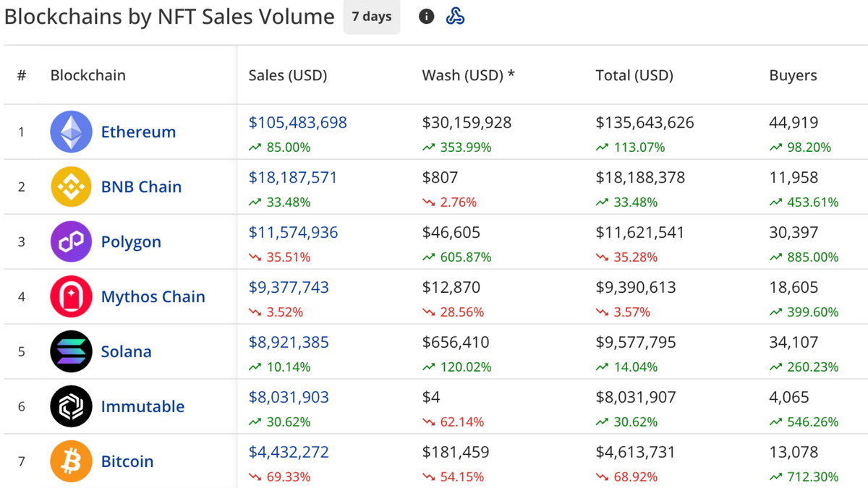Open the info icon beside 7 days
The width and height of the screenshot is (868, 488).
427,16
